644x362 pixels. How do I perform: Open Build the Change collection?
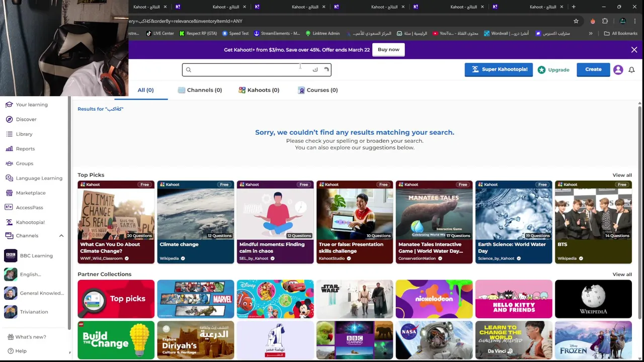[x=116, y=340]
